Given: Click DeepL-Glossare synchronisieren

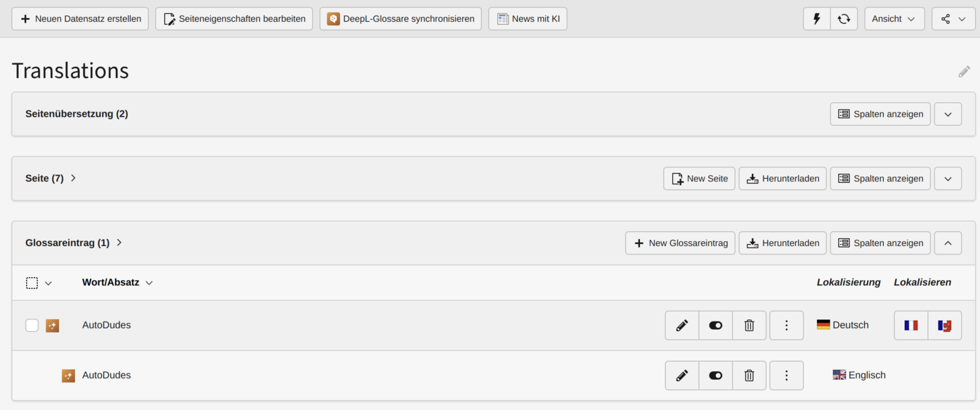Looking at the screenshot, I should click(x=400, y=19).
